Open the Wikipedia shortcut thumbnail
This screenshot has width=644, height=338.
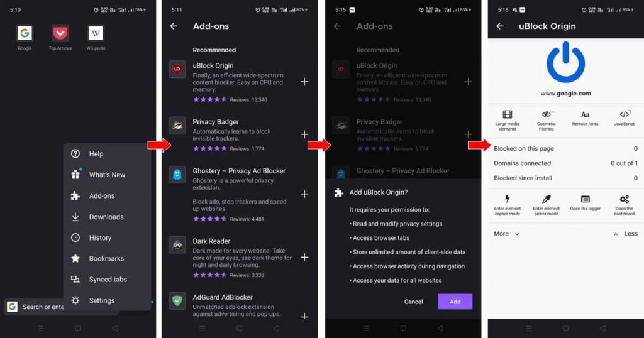tap(96, 33)
